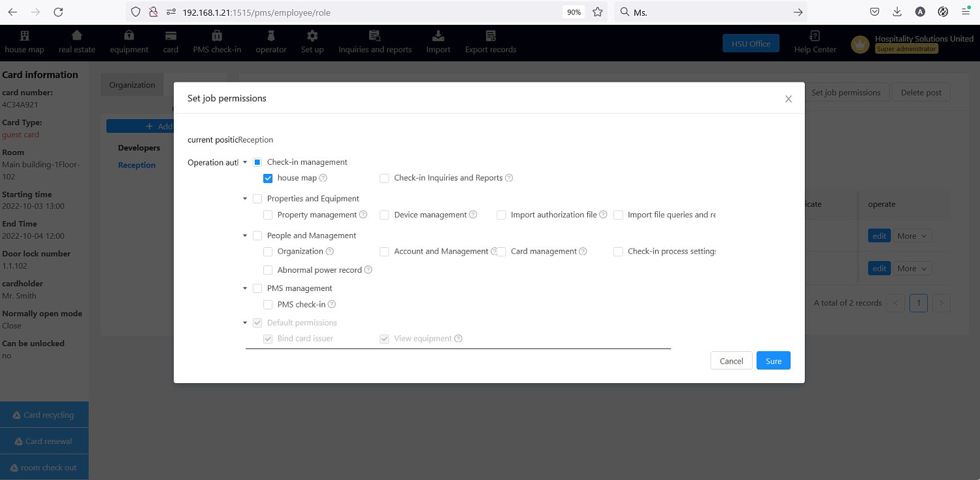Click help icon beside Card management
Image resolution: width=980 pixels, height=480 pixels.
coord(583,251)
